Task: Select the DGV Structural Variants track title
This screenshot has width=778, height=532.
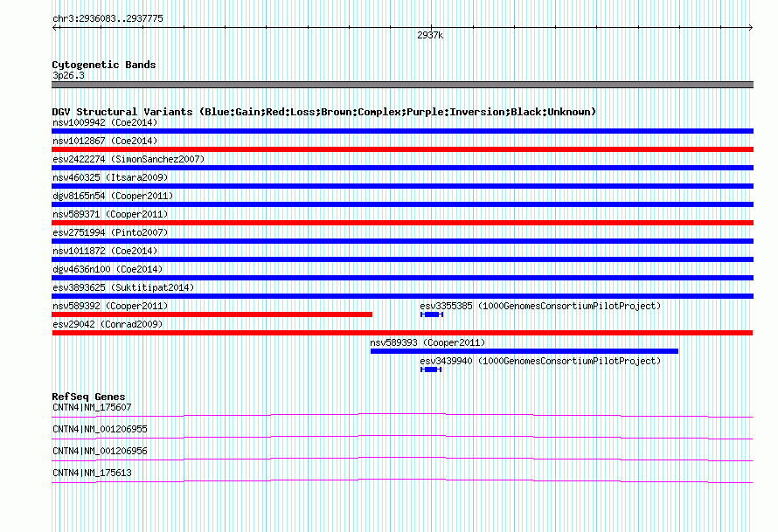Action: pyautogui.click(x=324, y=112)
